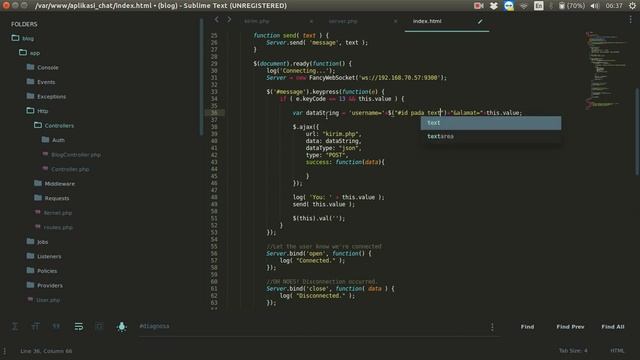The height and width of the screenshot is (360, 640).
Task: Open Kernel.php file in sidebar
Action: tap(53, 213)
